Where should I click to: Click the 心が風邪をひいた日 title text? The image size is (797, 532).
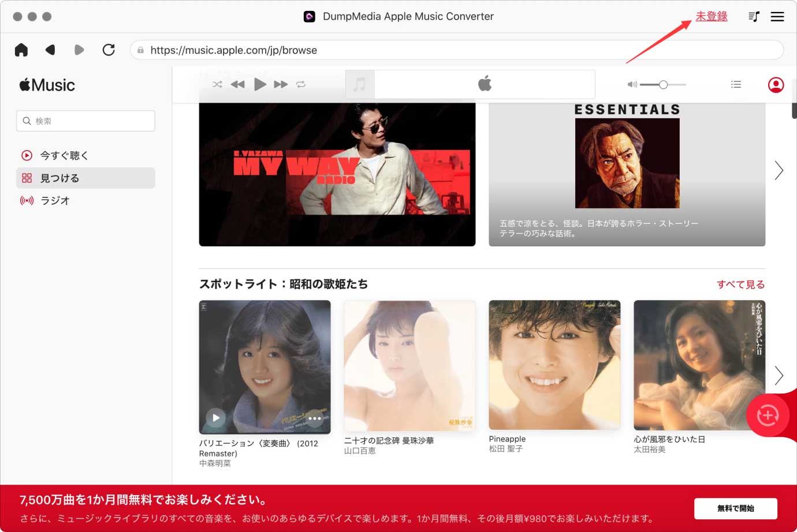pyautogui.click(x=669, y=440)
